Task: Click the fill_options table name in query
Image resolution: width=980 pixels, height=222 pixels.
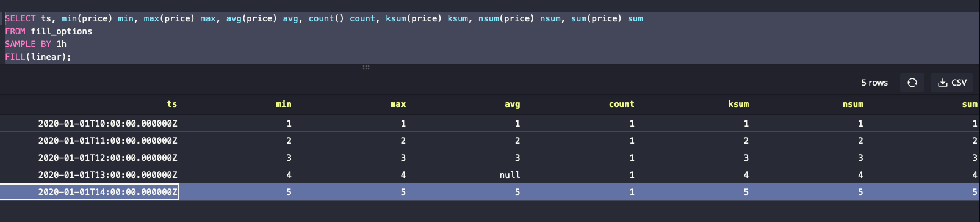Action: [x=62, y=31]
